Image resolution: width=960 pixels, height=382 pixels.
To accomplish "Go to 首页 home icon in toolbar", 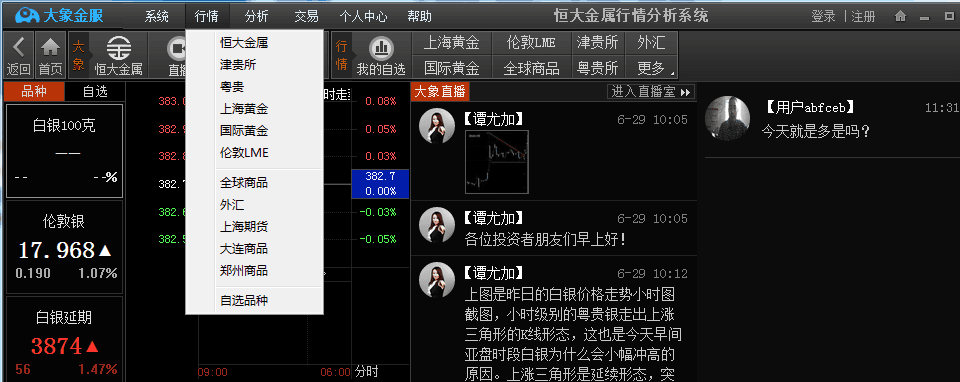I will click(50, 48).
